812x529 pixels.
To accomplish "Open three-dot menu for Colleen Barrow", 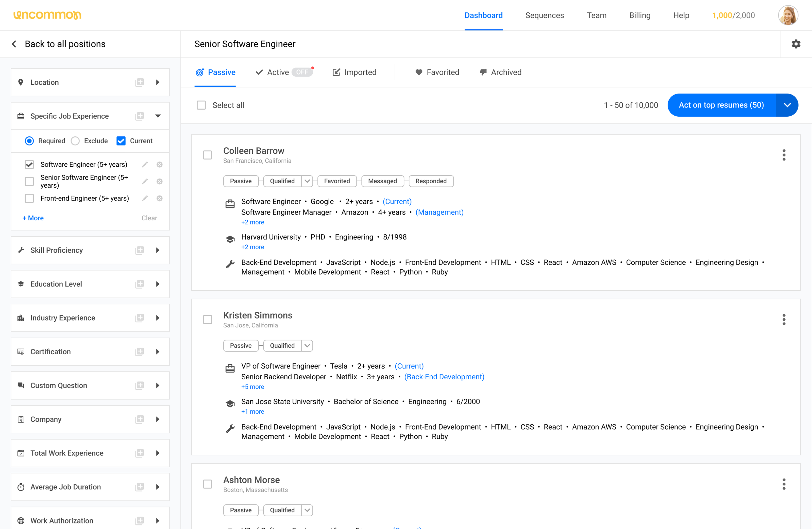I will pos(784,155).
